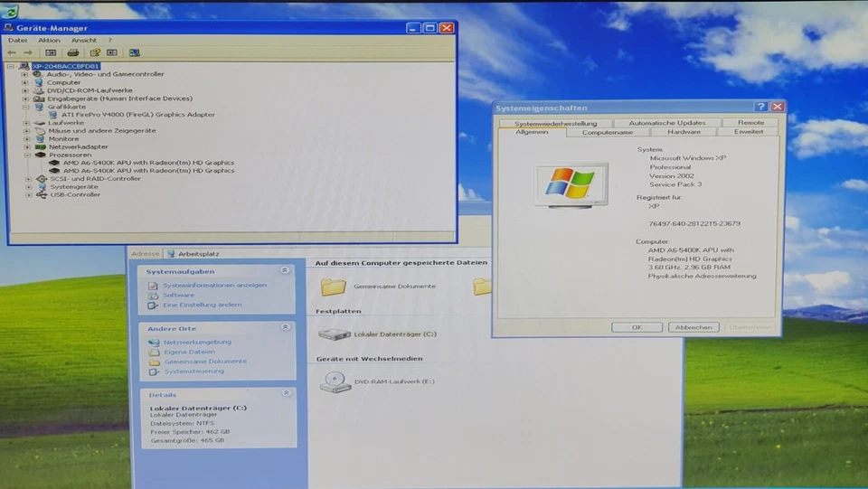868x489 pixels.
Task: Switch to the Computername tab
Action: 608,132
